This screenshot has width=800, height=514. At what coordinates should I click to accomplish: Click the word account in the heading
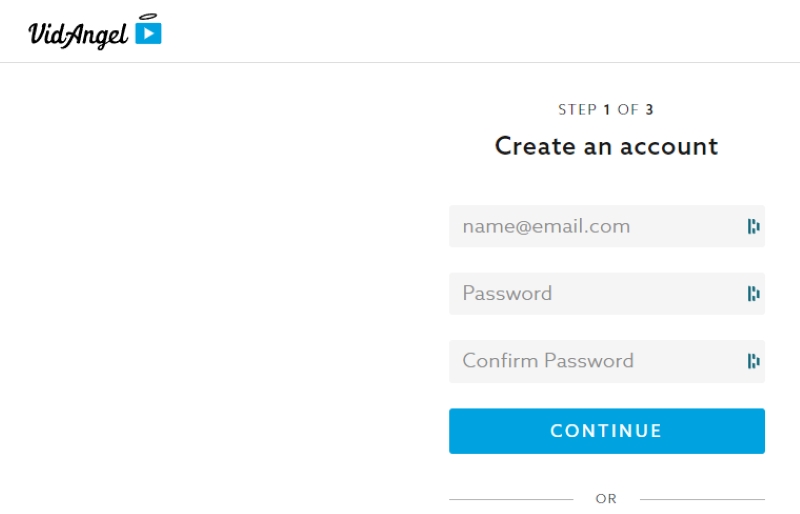[669, 147]
